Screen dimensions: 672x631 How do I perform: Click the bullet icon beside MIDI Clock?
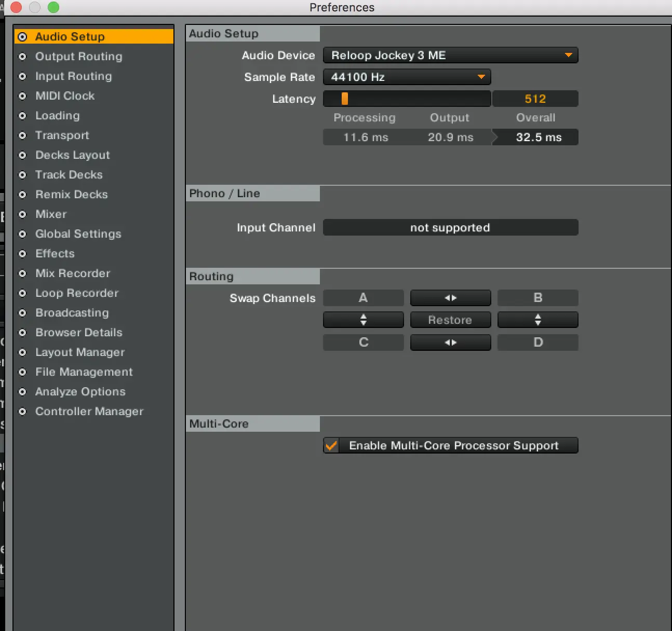point(22,96)
